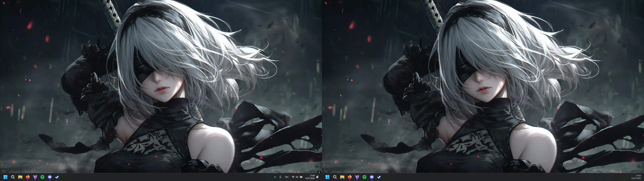
Task: Open Firefox on the secondary monitor taskbar
Action: tap(350, 177)
